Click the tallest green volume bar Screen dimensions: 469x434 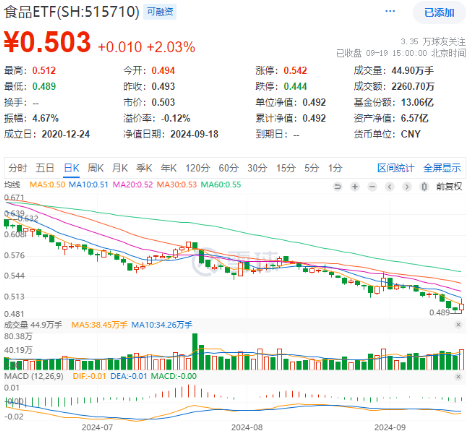195,351
